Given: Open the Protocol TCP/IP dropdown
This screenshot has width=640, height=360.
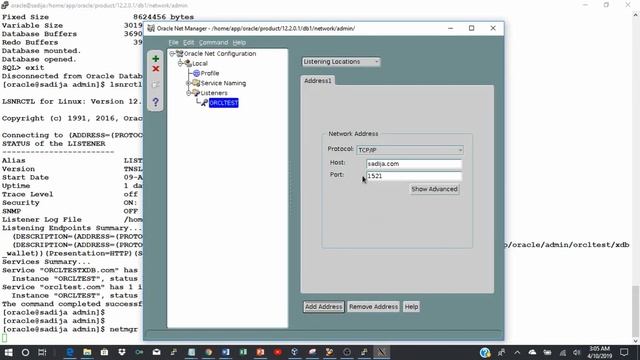Looking at the screenshot, I should click(410, 150).
